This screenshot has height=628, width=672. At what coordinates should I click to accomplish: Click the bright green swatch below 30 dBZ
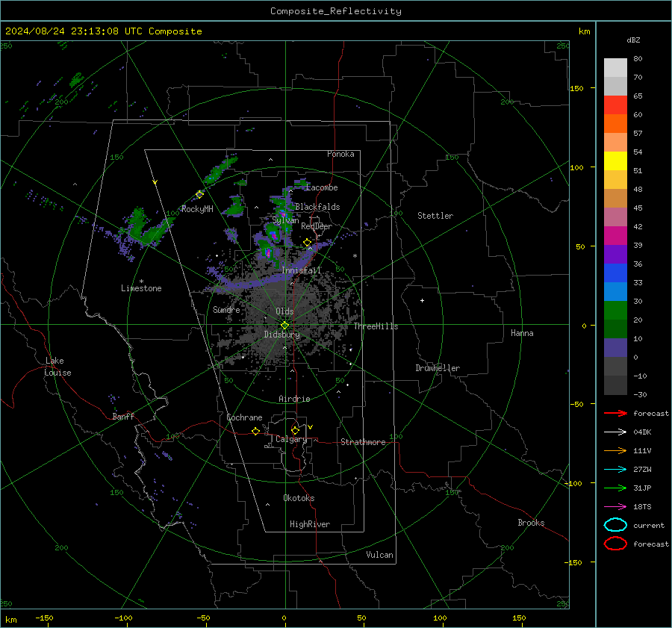615,311
